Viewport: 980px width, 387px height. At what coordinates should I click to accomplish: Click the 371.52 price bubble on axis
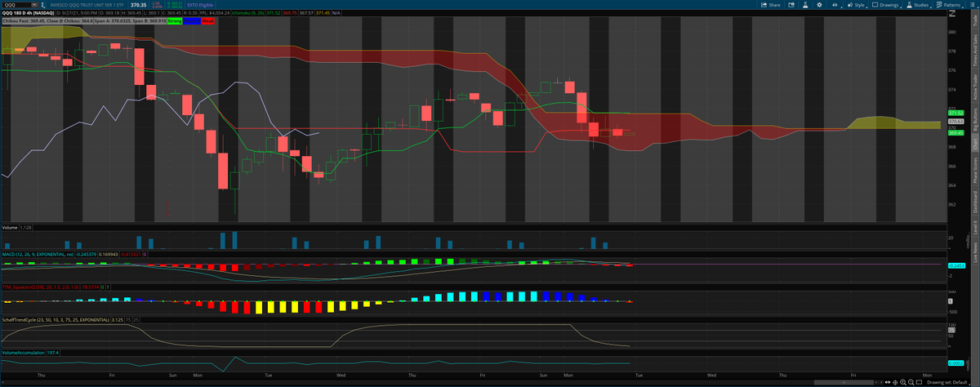click(955, 113)
